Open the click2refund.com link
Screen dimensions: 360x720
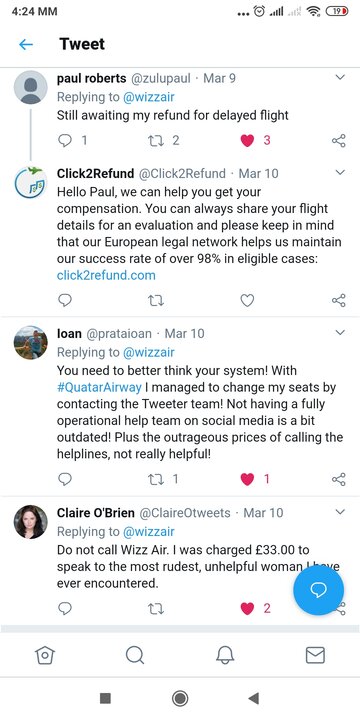[x=106, y=275]
